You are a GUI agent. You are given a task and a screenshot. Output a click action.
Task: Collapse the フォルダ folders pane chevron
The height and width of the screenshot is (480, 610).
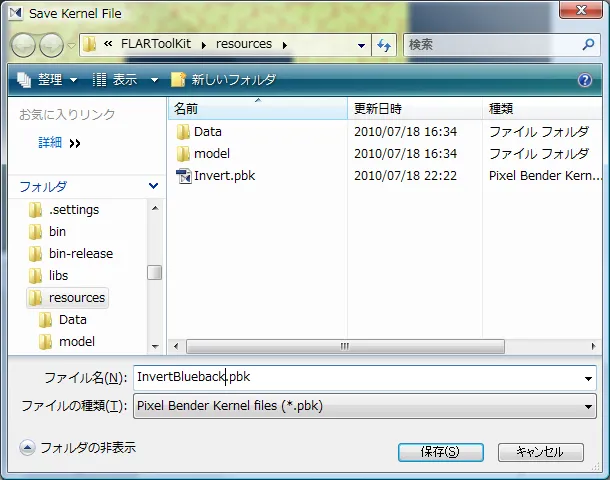coord(154,186)
